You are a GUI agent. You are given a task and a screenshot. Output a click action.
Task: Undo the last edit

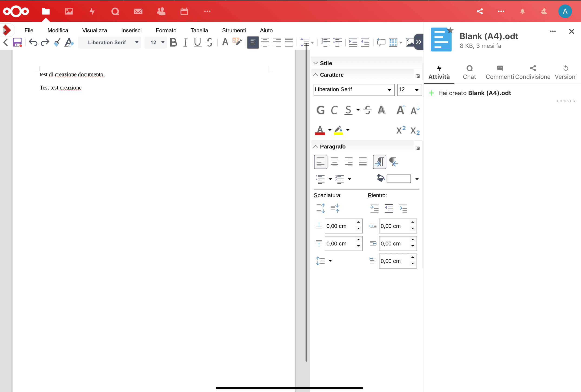point(33,42)
